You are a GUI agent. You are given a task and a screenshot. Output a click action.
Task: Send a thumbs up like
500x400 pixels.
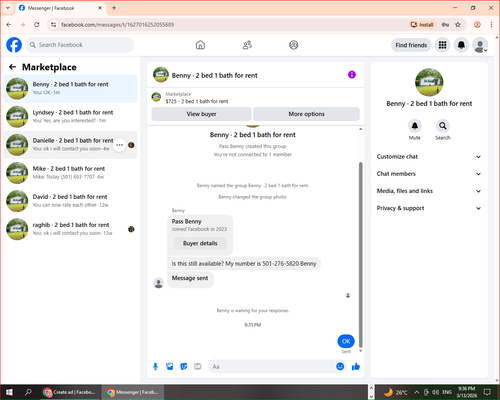coord(356,367)
